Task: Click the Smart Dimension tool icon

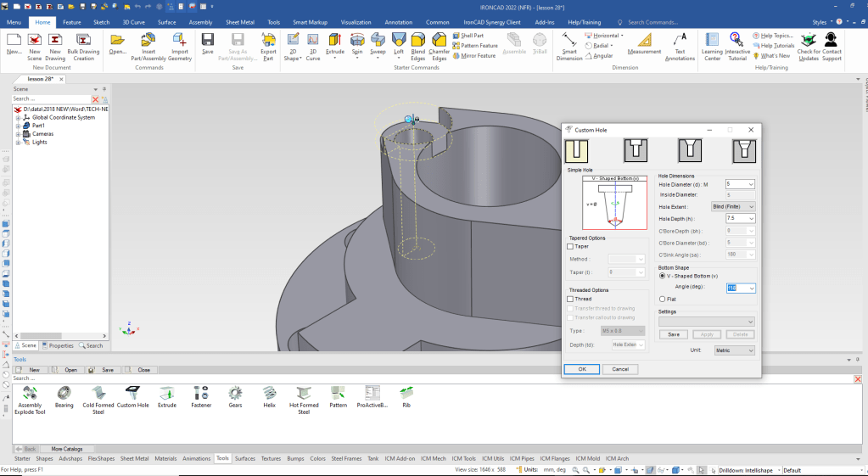Action: click(x=568, y=41)
